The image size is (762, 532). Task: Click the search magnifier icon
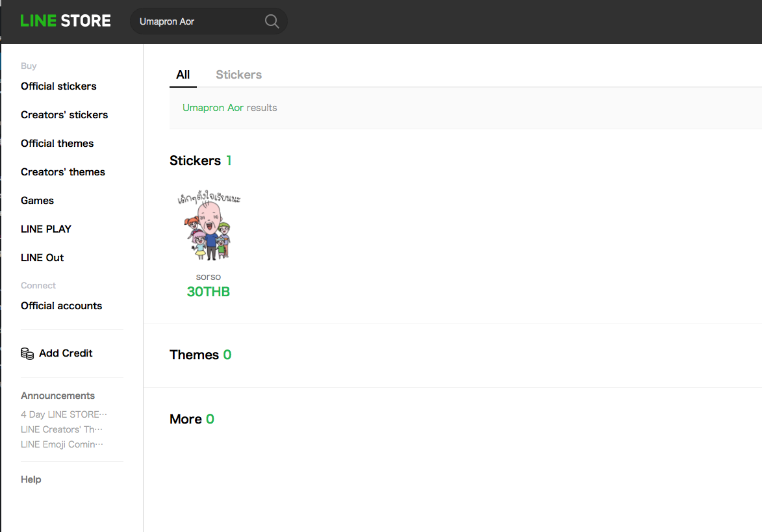272,21
